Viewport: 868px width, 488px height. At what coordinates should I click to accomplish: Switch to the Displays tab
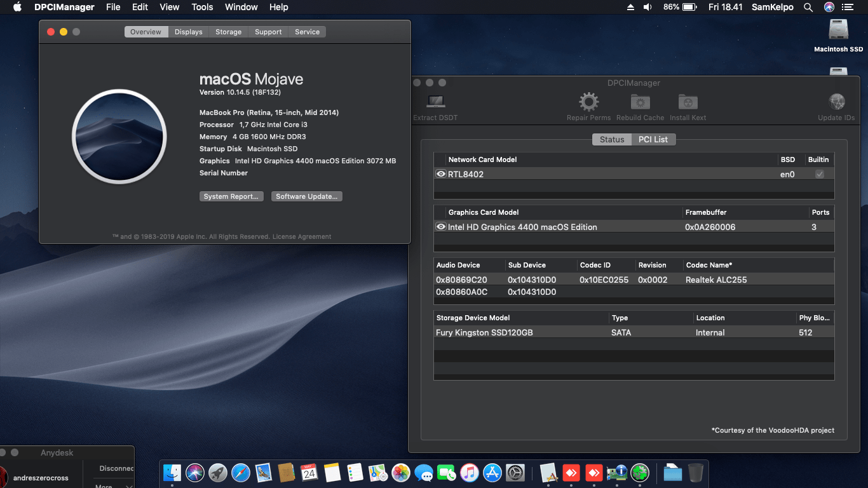[x=188, y=31]
